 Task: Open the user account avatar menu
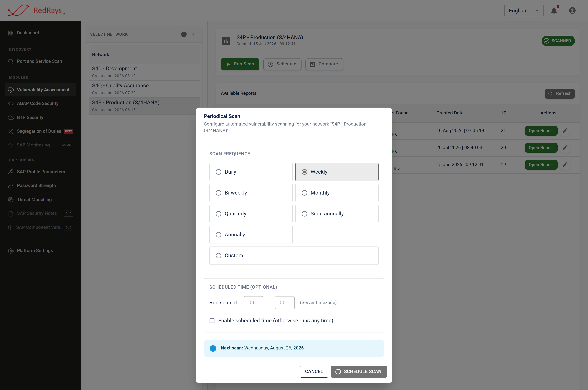572,10
